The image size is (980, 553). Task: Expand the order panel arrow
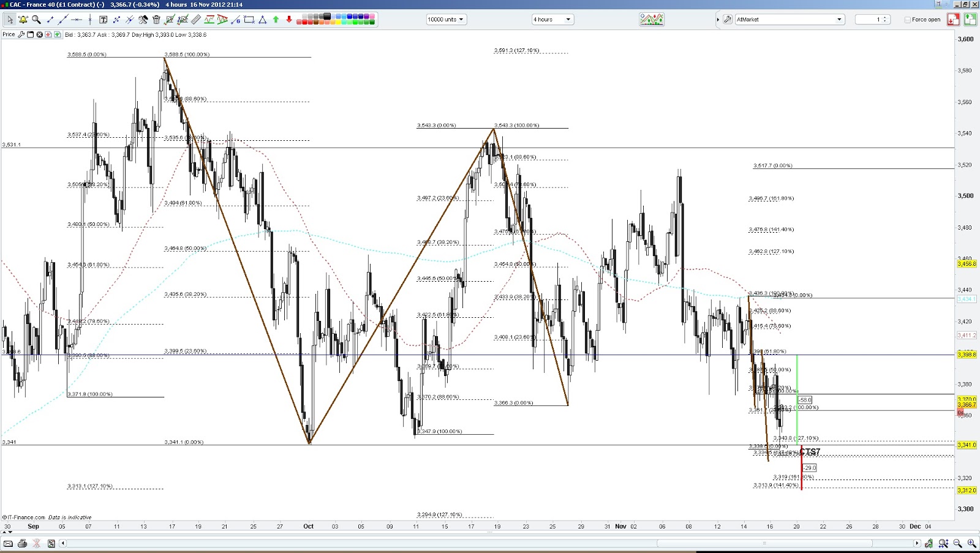point(718,20)
